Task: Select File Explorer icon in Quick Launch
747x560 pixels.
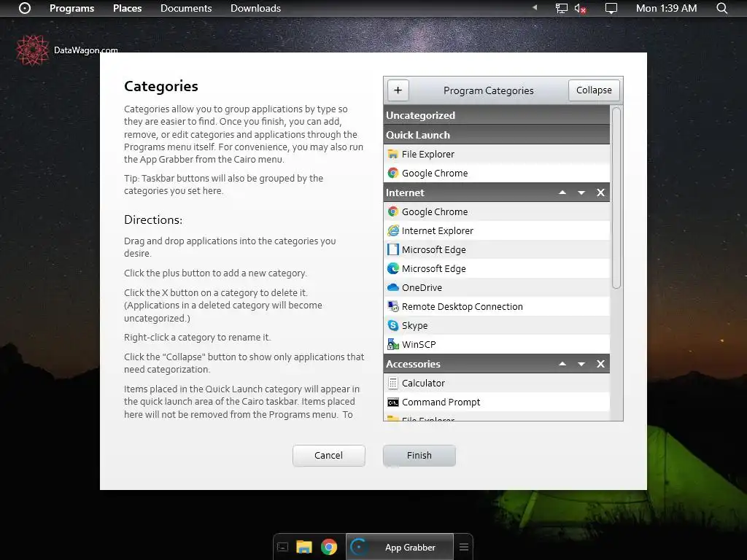Action: tap(393, 154)
